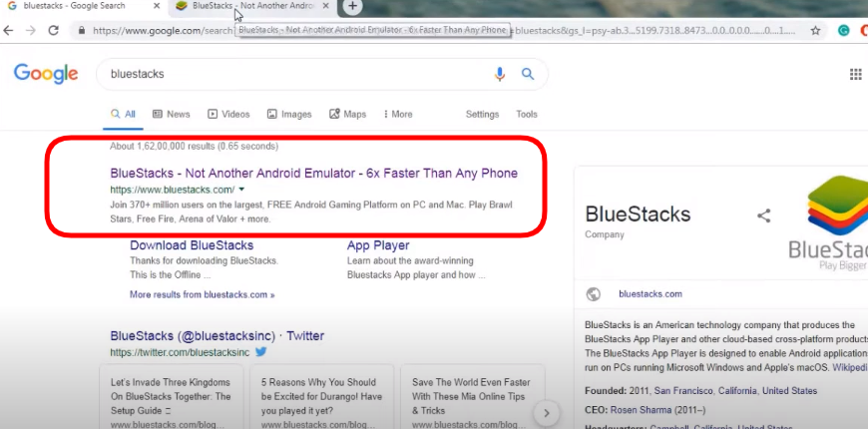Click More results from bluestacks.com
The image size is (868, 430).
(x=203, y=294)
